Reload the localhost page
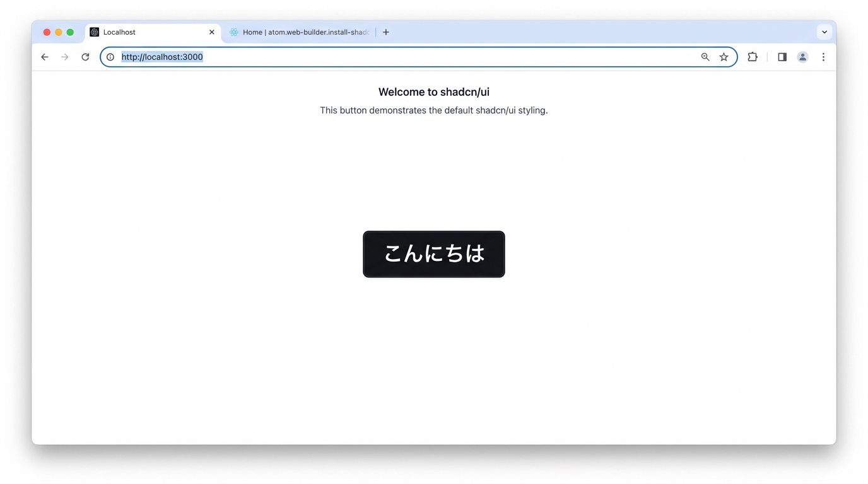This screenshot has width=868, height=484. click(x=85, y=57)
